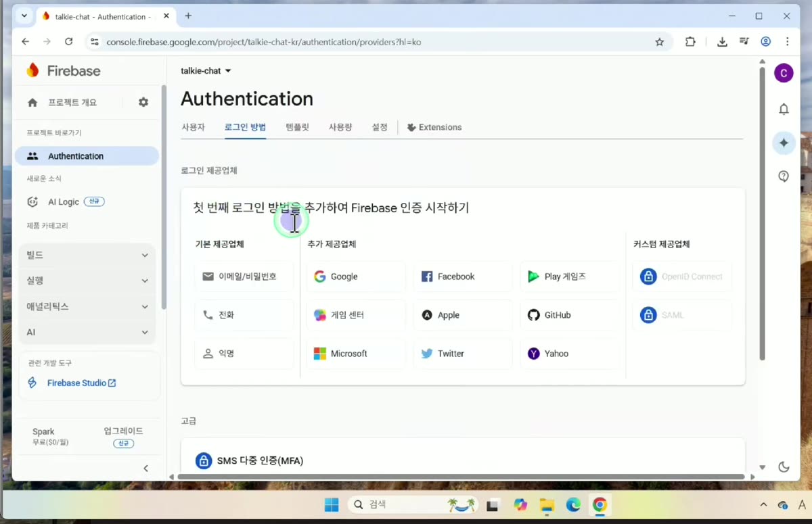The width and height of the screenshot is (812, 524).
Task: Open the Gemini sparkle assistant
Action: coord(784,143)
